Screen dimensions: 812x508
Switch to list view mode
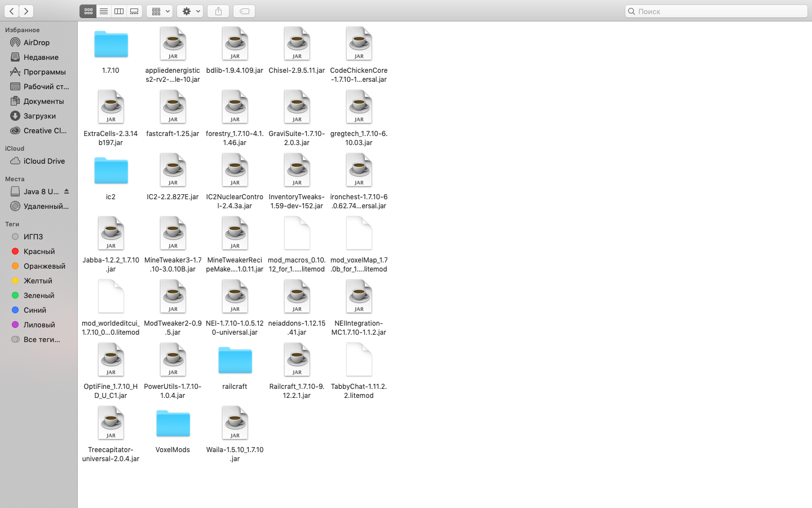104,11
